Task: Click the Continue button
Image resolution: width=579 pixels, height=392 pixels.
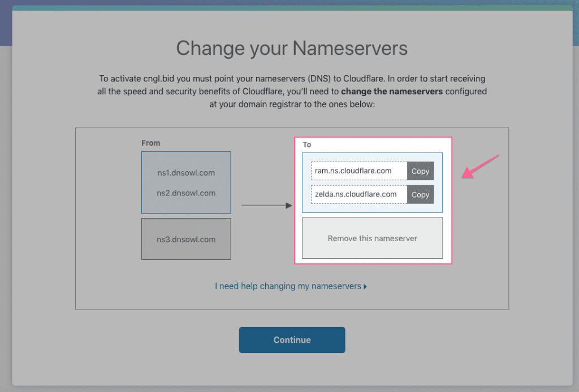Action: (292, 340)
